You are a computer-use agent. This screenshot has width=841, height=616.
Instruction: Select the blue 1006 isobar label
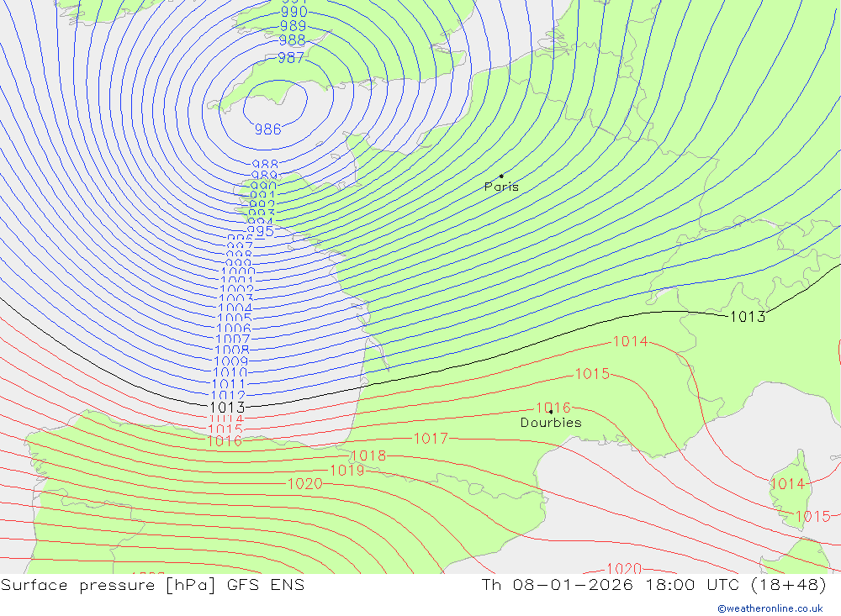pos(233,328)
